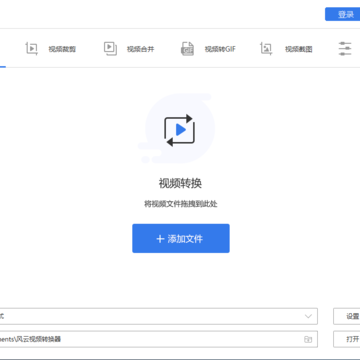The height and width of the screenshot is (360, 360).
Task: Click the 风云视频转换器 output path field
Action: (159, 339)
